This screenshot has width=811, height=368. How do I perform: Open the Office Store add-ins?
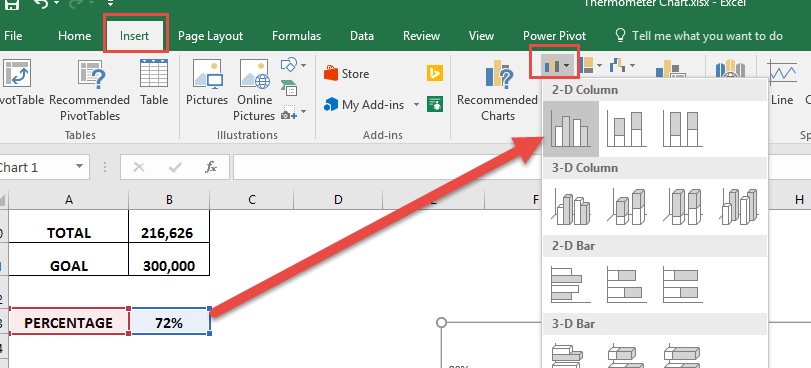346,74
